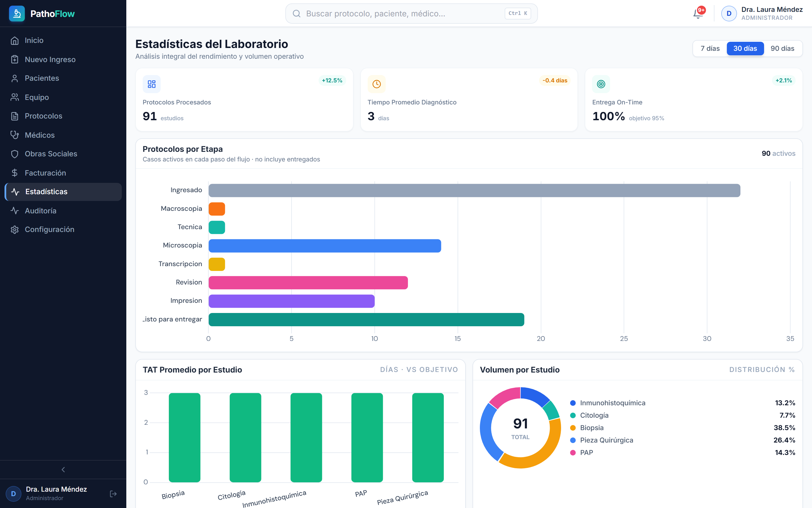This screenshot has height=508, width=812.
Task: Click the sidebar footer avatar D
Action: pyautogui.click(x=14, y=494)
